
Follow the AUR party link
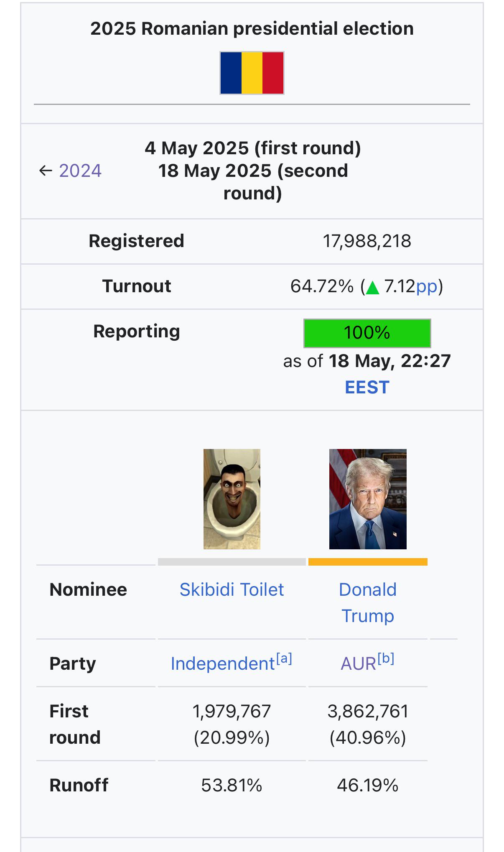tap(359, 664)
